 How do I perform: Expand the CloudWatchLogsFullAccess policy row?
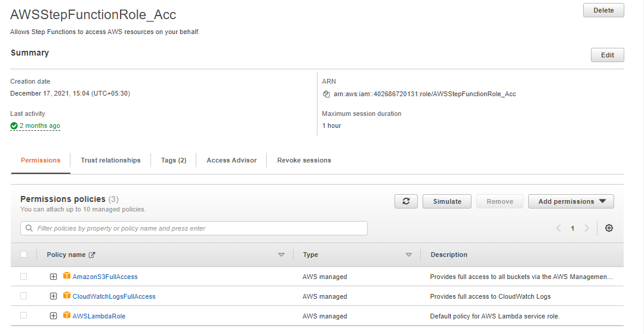53,296
